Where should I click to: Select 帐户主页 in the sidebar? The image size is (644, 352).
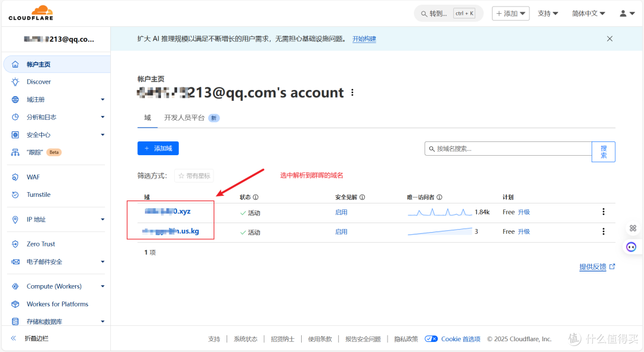[x=57, y=64]
